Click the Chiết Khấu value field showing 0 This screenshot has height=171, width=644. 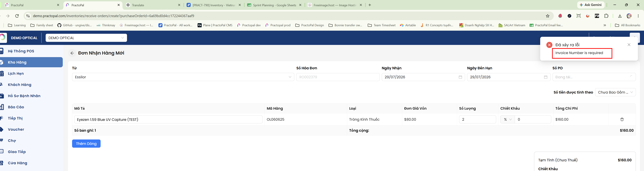point(533,120)
